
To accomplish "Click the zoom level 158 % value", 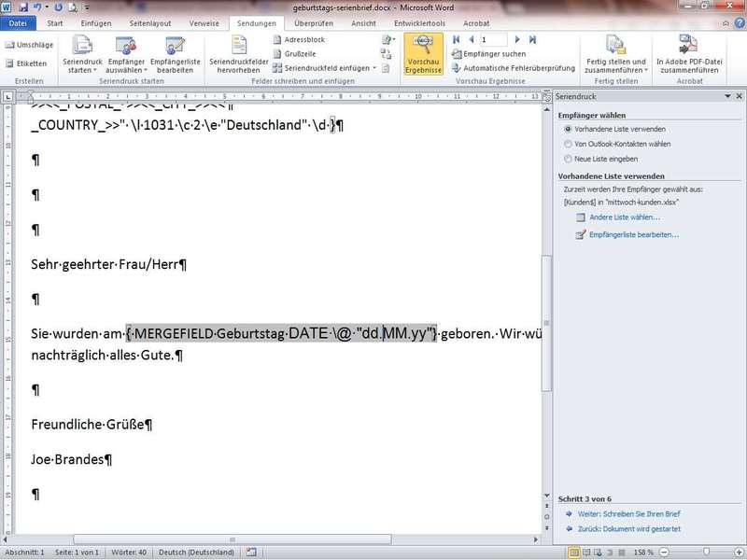I will coord(643,553).
